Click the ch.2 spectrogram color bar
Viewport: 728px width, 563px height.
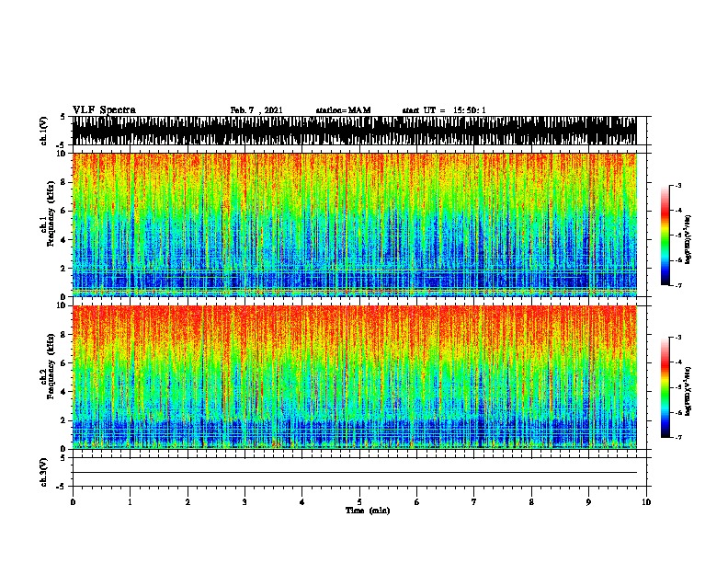click(665, 387)
